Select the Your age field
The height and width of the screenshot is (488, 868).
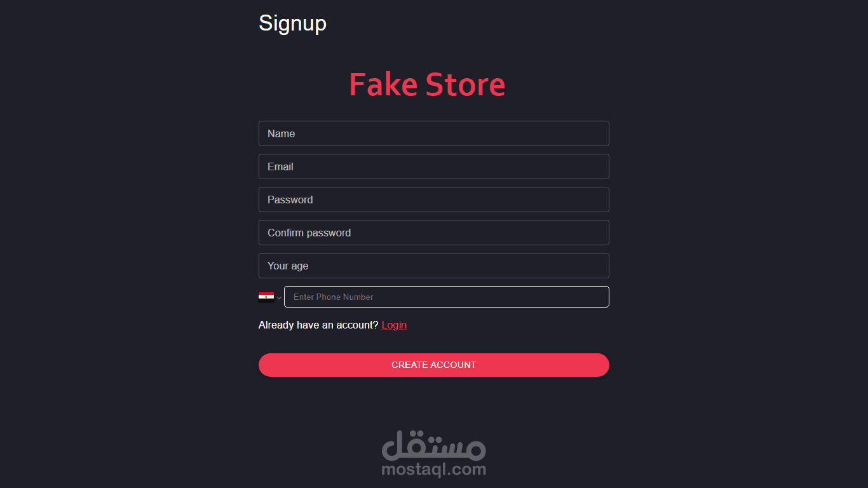tap(434, 266)
